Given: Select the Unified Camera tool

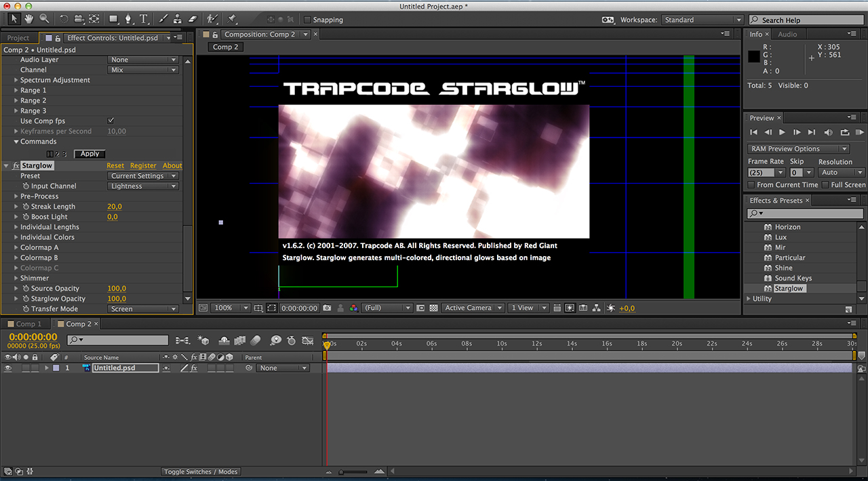Looking at the screenshot, I should pyautogui.click(x=79, y=19).
